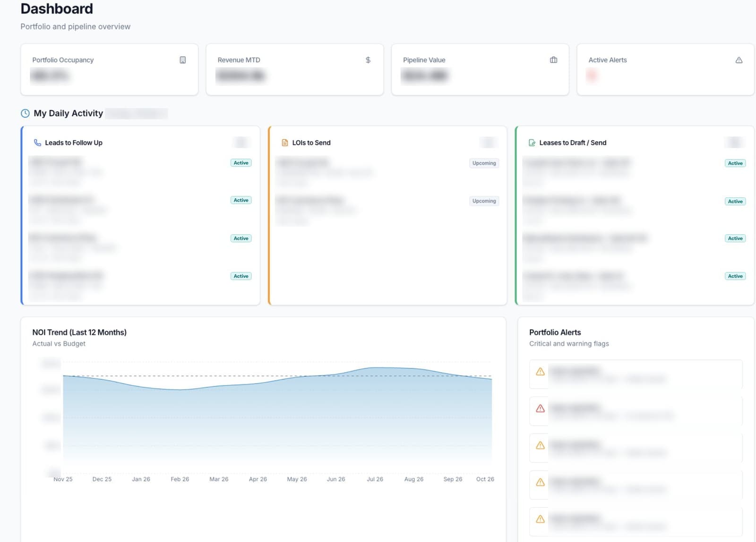The width and height of the screenshot is (756, 542).
Task: Click the building icon in Portfolio Occupancy card
Action: point(183,60)
